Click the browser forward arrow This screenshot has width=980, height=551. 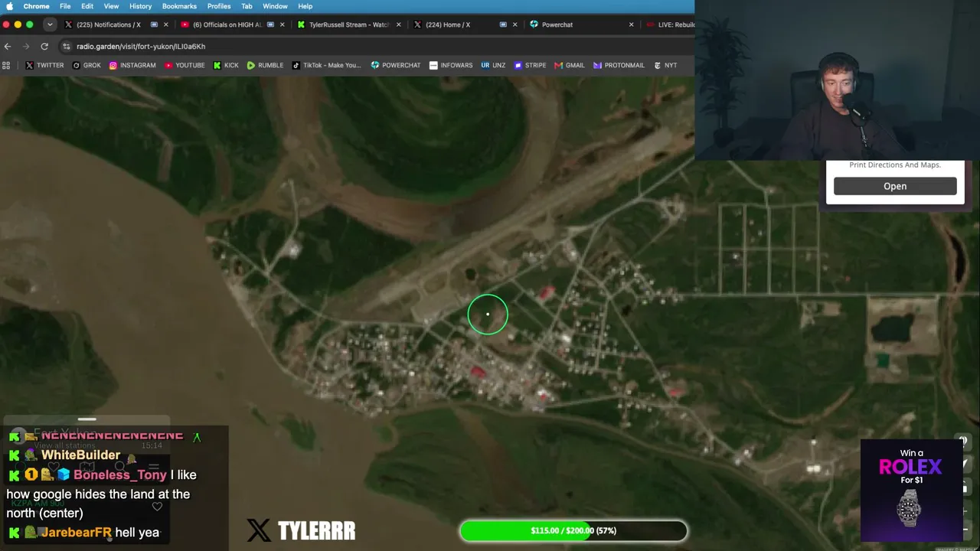point(26,46)
